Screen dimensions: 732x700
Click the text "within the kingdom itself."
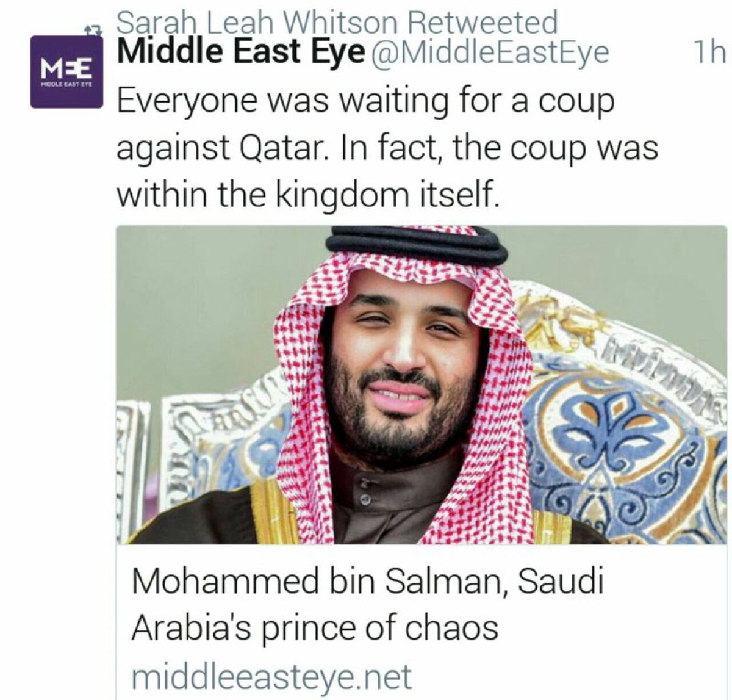click(309, 193)
